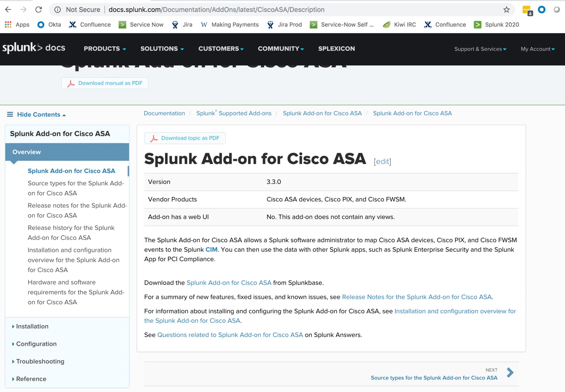This screenshot has width=565, height=392.
Task: Click the last breadcrumb Splunk Add-on for Cisco ASA
Action: (412, 113)
